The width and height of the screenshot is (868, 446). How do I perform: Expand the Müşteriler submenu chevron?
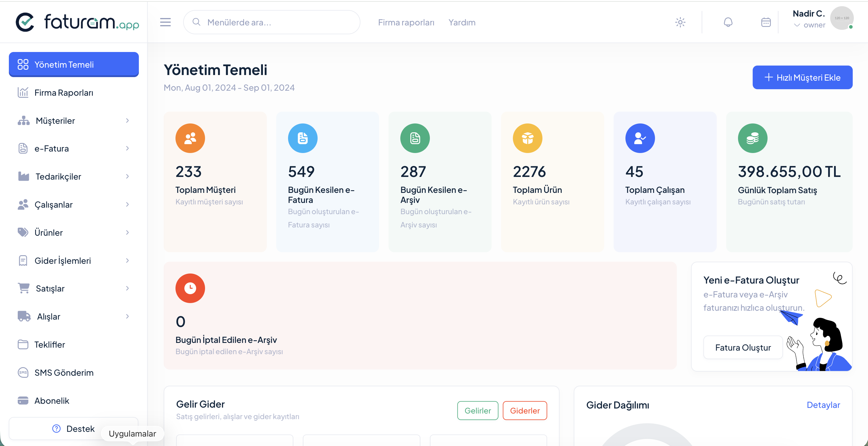click(127, 121)
